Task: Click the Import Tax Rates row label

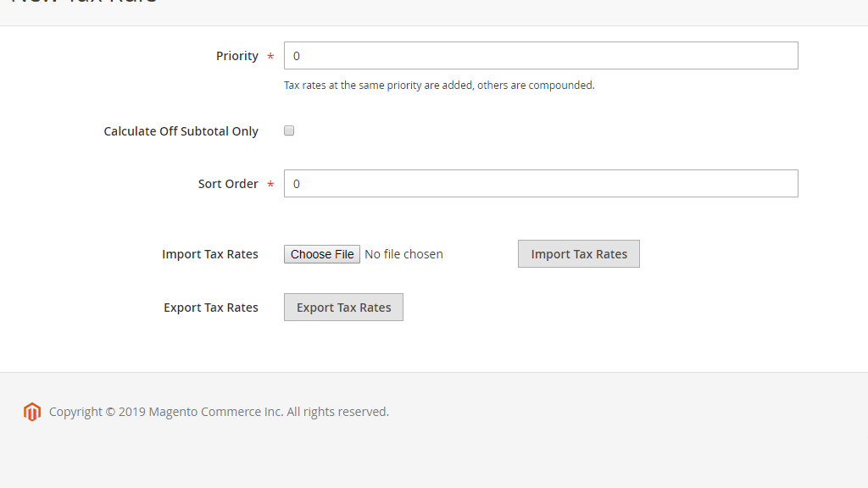Action: [210, 253]
